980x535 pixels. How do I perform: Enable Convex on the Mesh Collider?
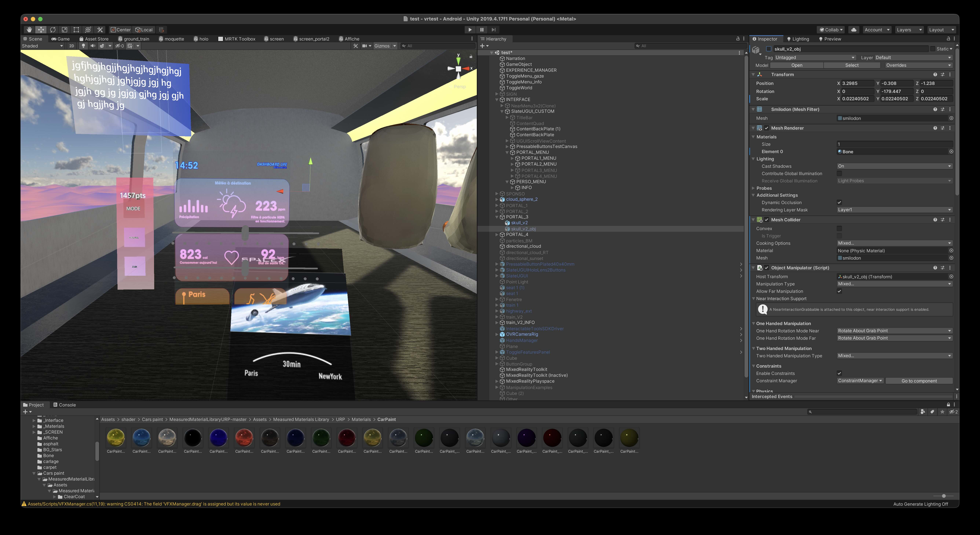pyautogui.click(x=839, y=228)
